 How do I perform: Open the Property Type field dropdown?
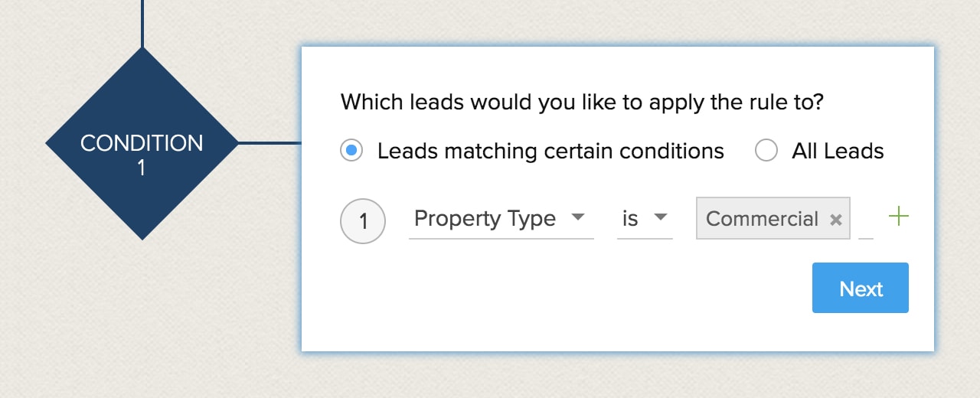(501, 219)
